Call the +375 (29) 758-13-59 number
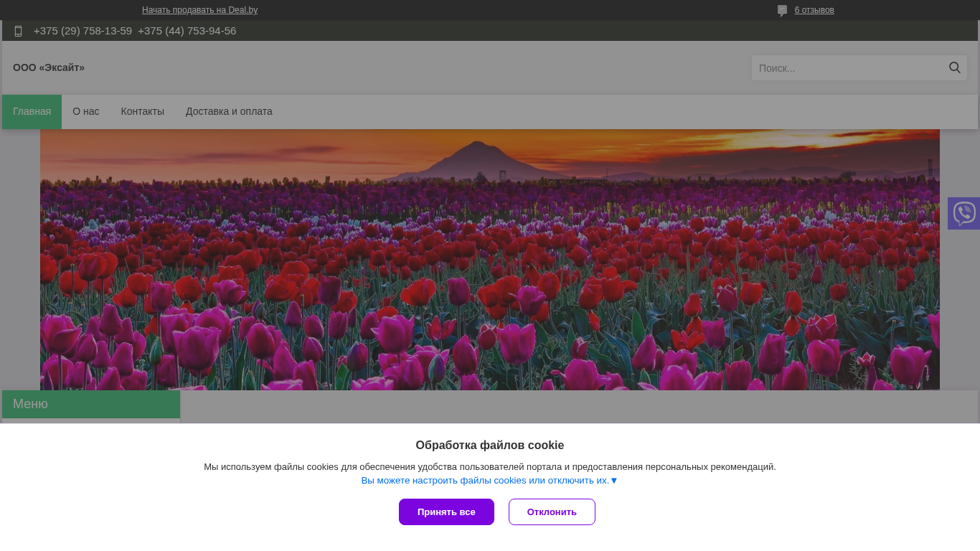This screenshot has width=980, height=551. 83,31
